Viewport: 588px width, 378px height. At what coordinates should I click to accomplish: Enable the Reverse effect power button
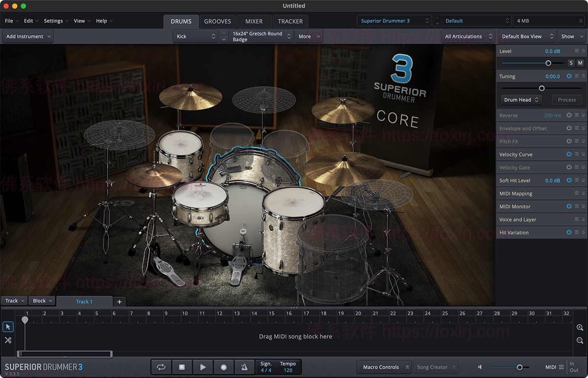click(x=568, y=115)
